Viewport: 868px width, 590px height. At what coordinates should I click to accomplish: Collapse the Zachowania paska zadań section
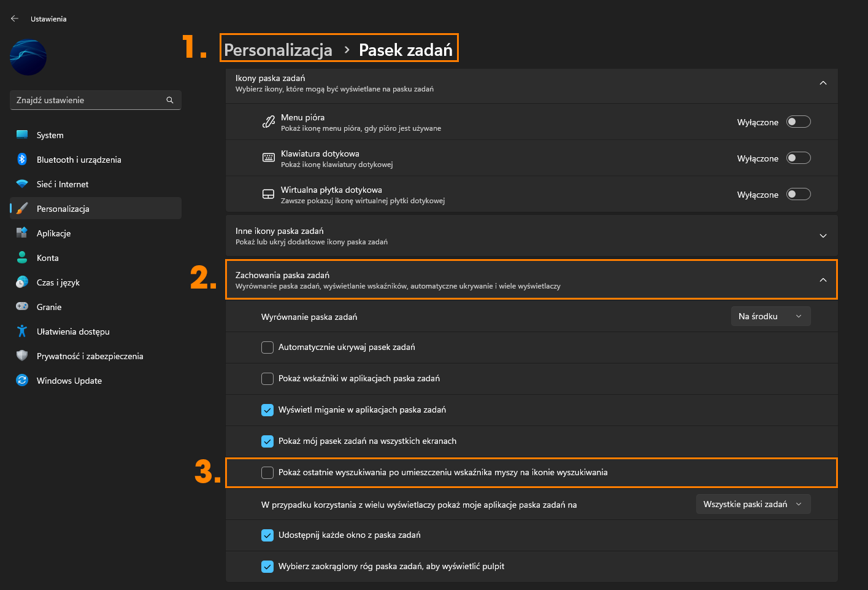[823, 280]
